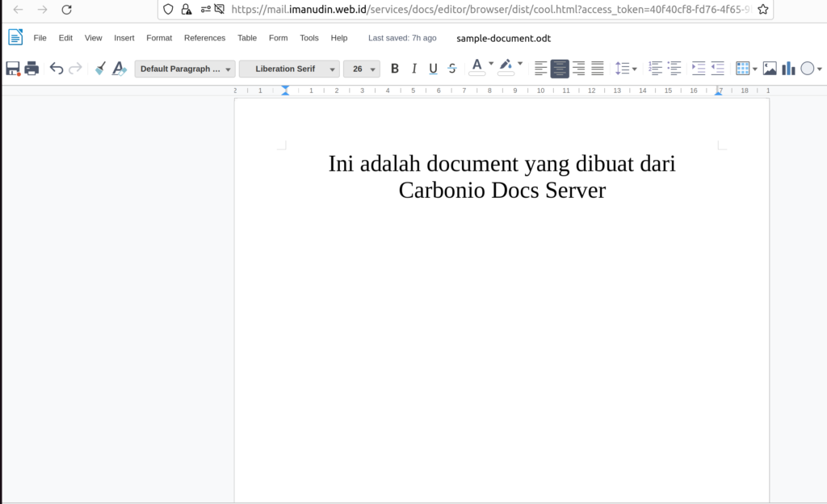
Task: Insert a chart with the chart icon
Action: click(788, 68)
